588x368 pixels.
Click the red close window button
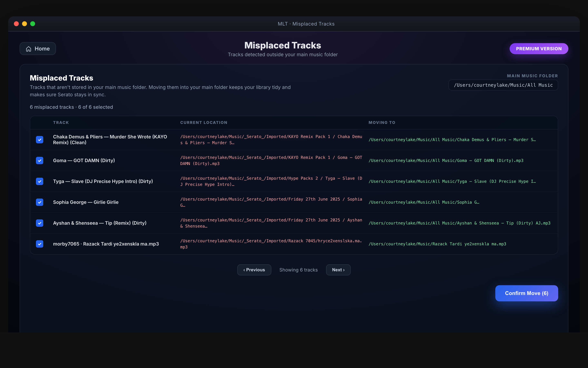point(16,24)
